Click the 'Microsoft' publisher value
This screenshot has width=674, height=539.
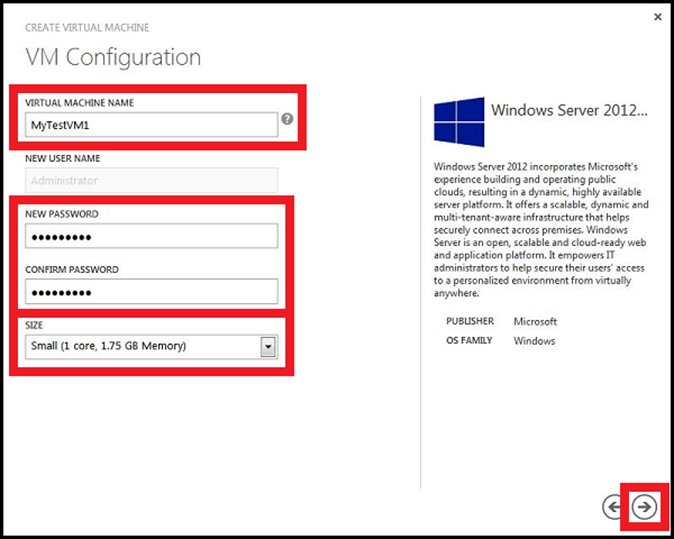pyautogui.click(x=535, y=322)
